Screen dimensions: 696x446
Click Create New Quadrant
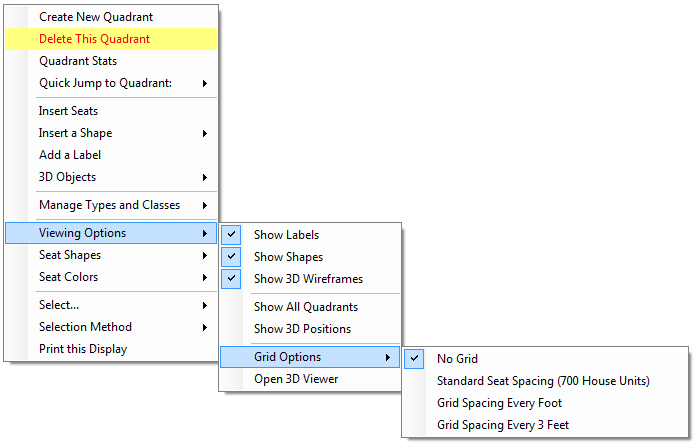96,17
